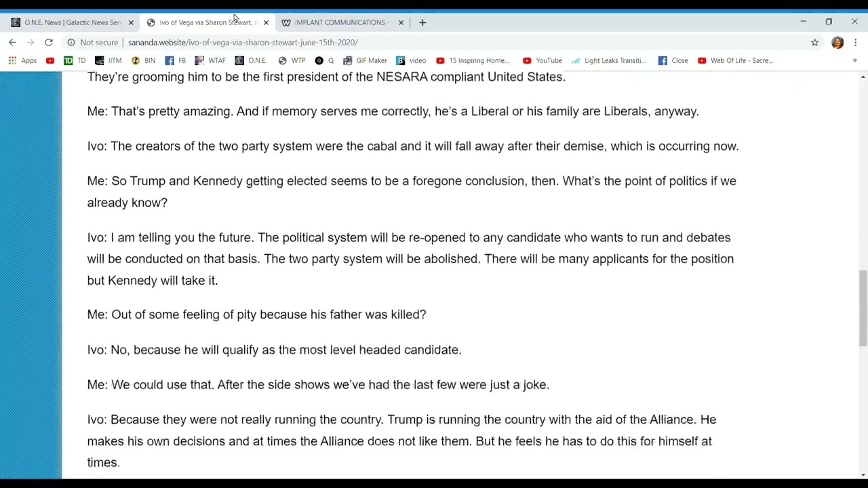The image size is (868, 488).
Task: Go back to previous page
Action: pyautogui.click(x=12, y=42)
